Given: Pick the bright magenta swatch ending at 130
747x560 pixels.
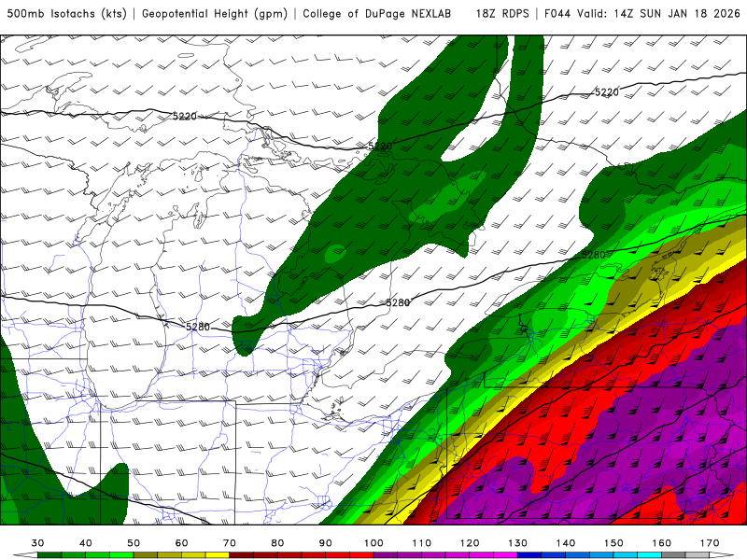Looking at the screenshot, I should point(505,555).
